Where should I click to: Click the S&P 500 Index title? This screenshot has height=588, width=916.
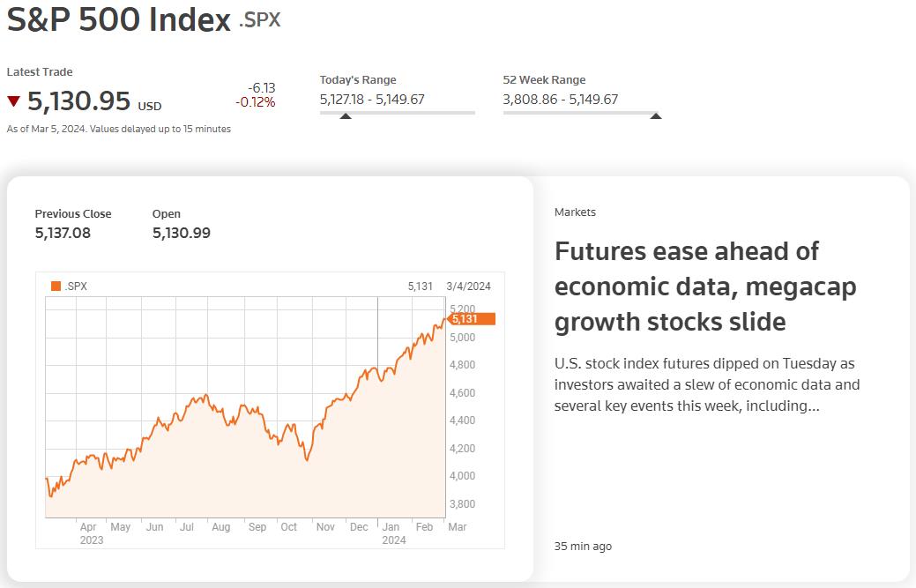pos(119,19)
